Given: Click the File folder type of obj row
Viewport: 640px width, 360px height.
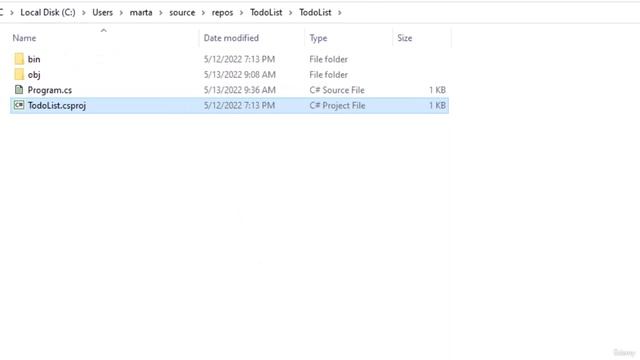Looking at the screenshot, I should click(329, 75).
